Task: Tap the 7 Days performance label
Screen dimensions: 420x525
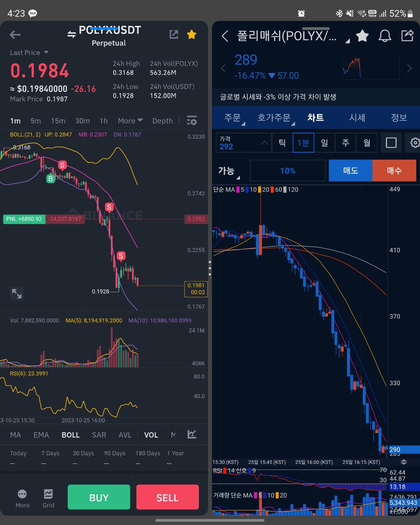Action: (50, 453)
